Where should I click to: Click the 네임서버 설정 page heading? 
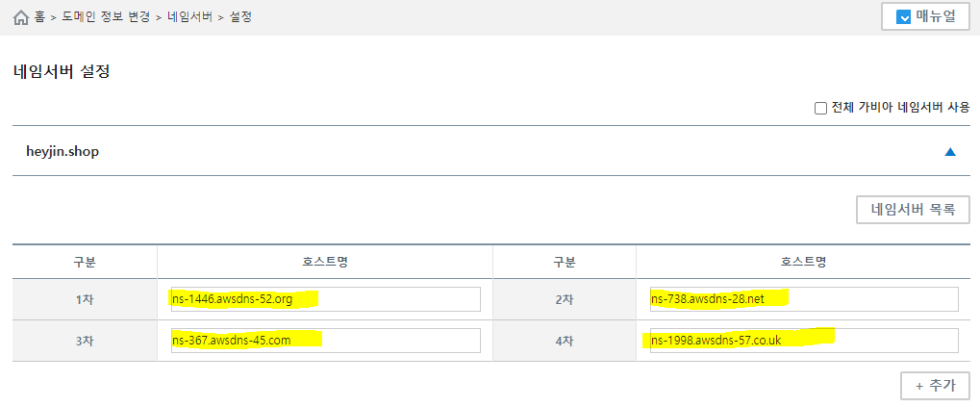coord(62,71)
